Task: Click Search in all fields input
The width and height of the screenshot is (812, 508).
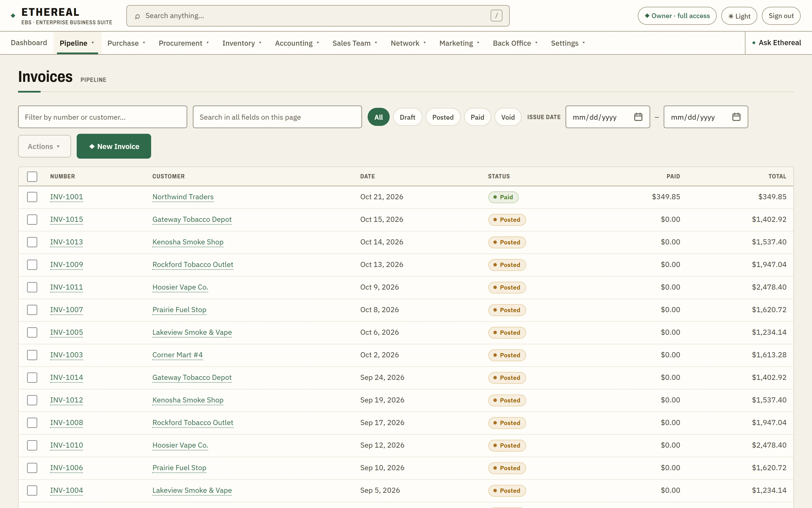Action: pos(277,117)
